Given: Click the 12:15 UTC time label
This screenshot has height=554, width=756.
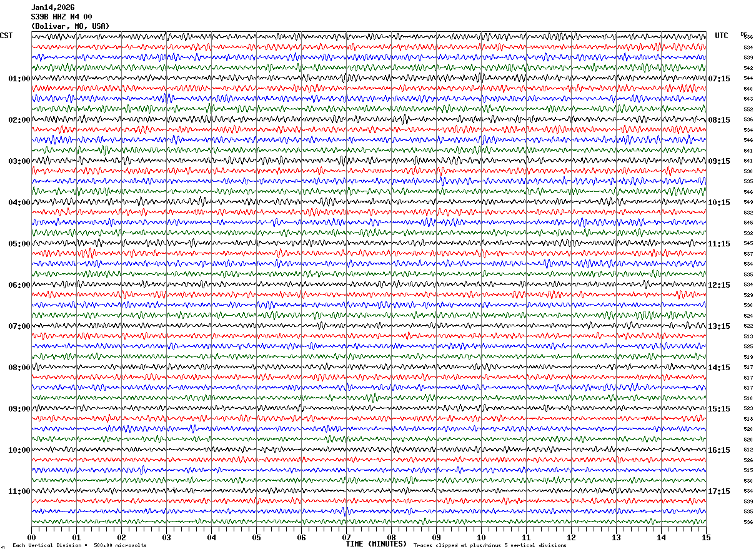Looking at the screenshot, I should pyautogui.click(x=719, y=285).
